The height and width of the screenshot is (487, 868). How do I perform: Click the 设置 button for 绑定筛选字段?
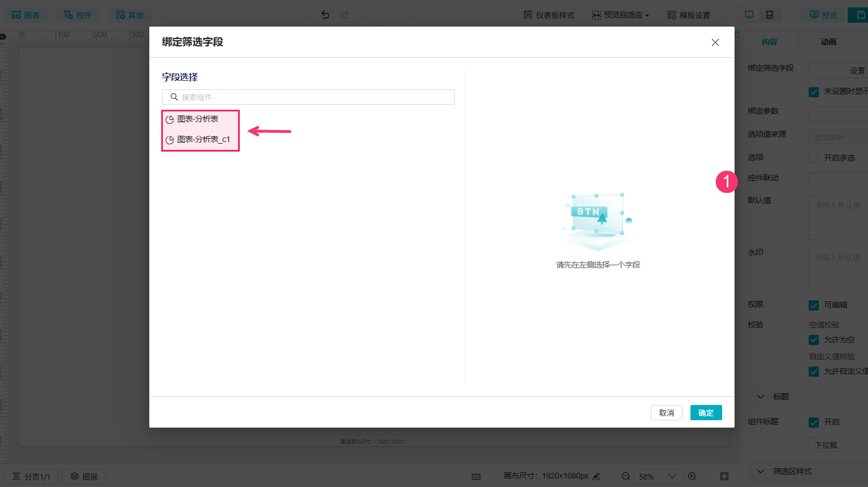pos(839,71)
